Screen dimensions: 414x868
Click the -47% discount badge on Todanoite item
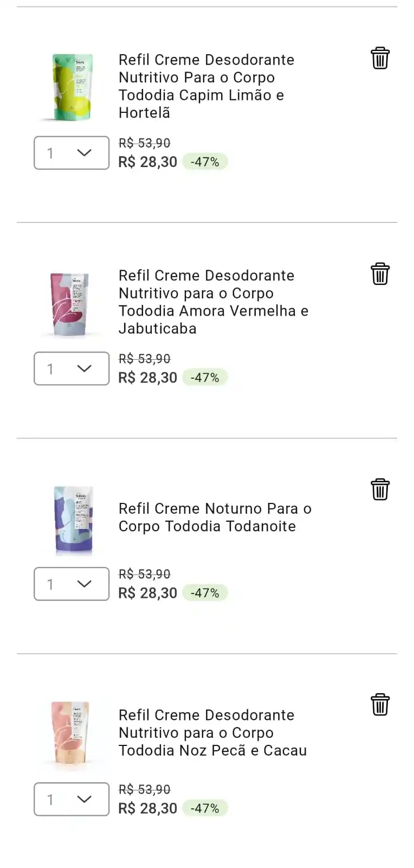[x=205, y=593]
